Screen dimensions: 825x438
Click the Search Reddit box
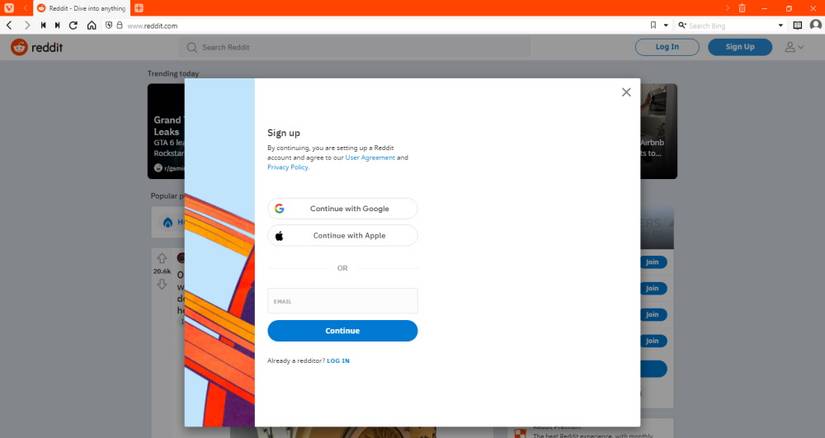pyautogui.click(x=355, y=47)
